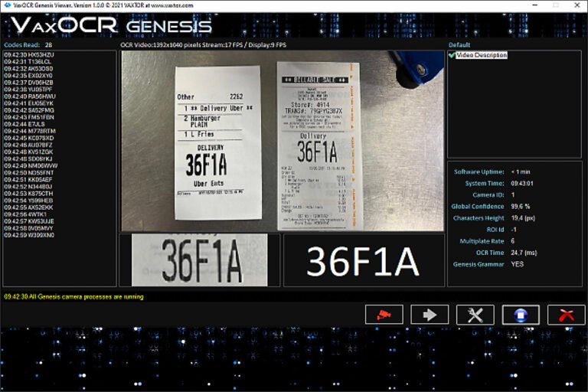Select the 09:42:35 code list entry
The image size is (588, 392).
pyautogui.click(x=28, y=75)
